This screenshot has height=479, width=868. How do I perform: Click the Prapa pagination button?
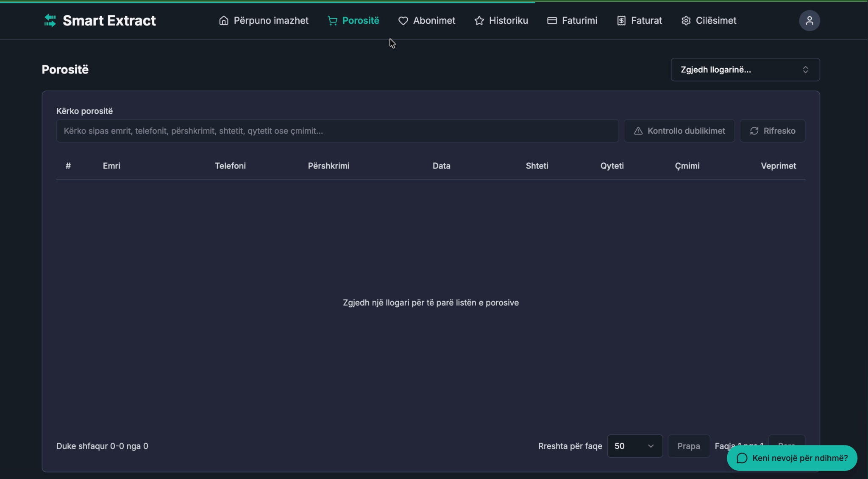click(689, 446)
